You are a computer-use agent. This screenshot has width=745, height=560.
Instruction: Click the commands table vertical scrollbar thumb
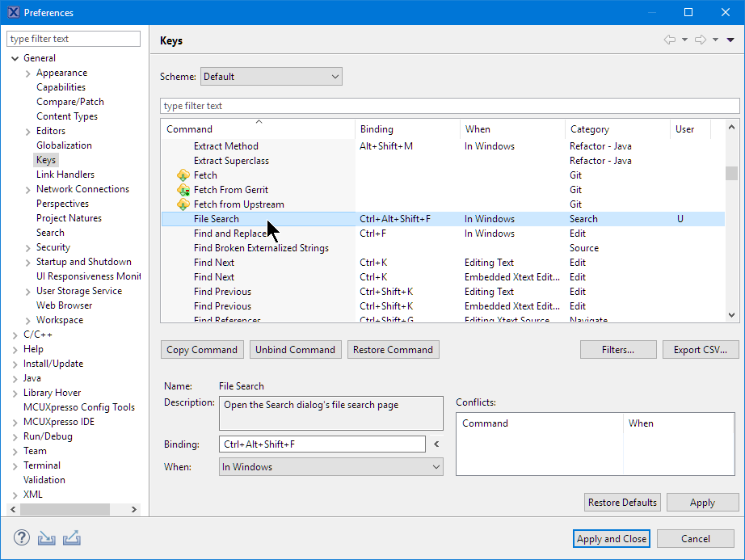[732, 174]
